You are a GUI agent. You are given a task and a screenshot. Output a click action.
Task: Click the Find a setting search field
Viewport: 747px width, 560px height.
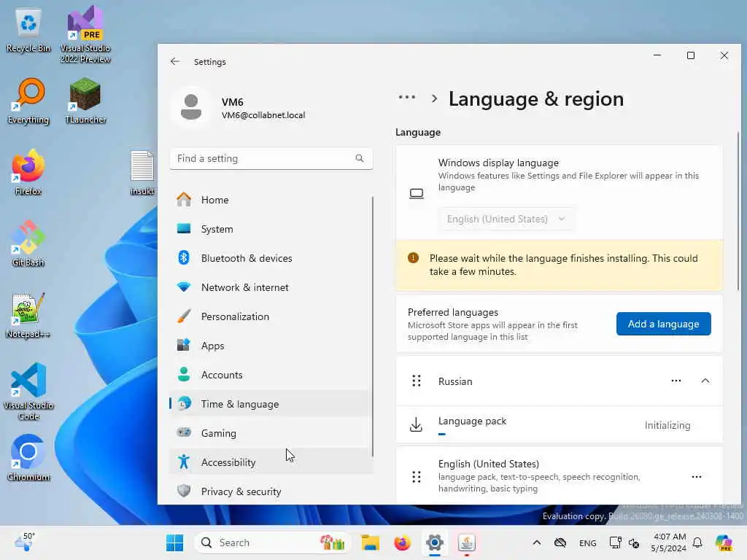click(x=271, y=158)
